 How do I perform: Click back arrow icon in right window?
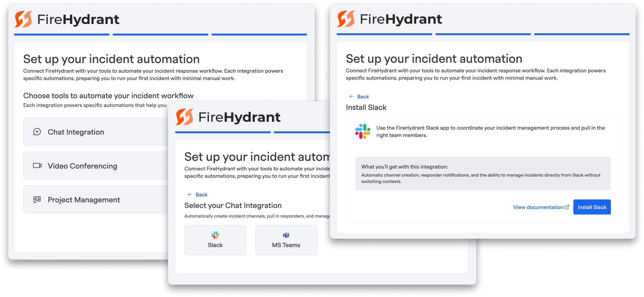(x=351, y=96)
